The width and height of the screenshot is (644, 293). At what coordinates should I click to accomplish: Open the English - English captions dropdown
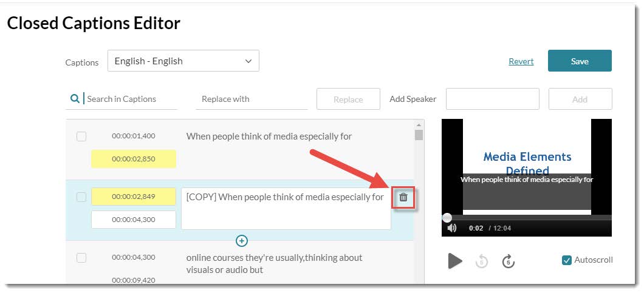click(x=183, y=61)
